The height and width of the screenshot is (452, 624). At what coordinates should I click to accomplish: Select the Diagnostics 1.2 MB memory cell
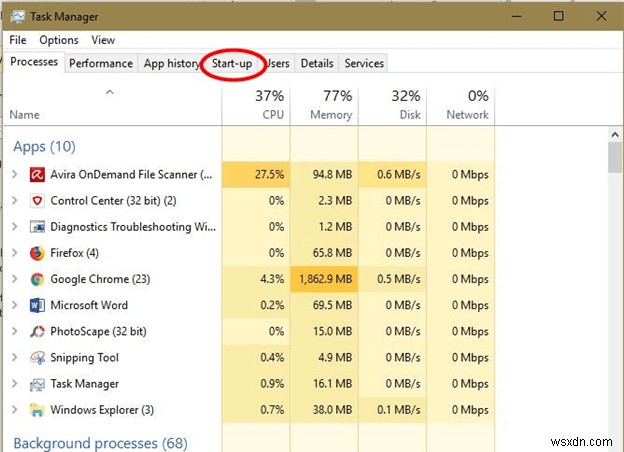pyautogui.click(x=324, y=227)
